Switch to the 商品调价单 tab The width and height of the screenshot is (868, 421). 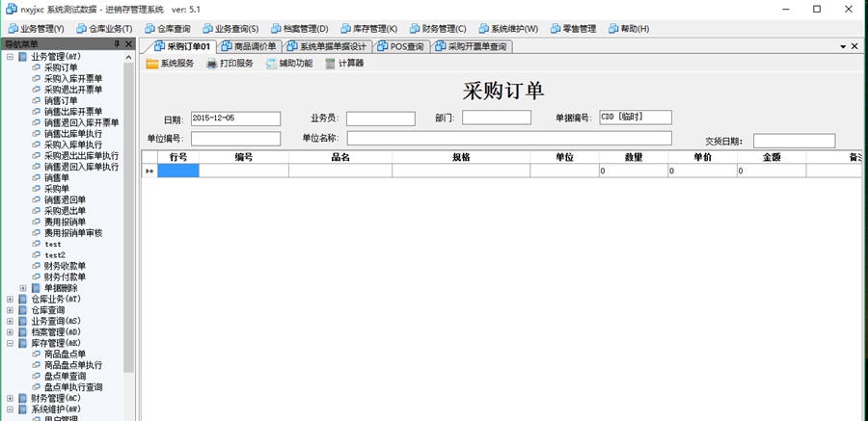tap(249, 46)
